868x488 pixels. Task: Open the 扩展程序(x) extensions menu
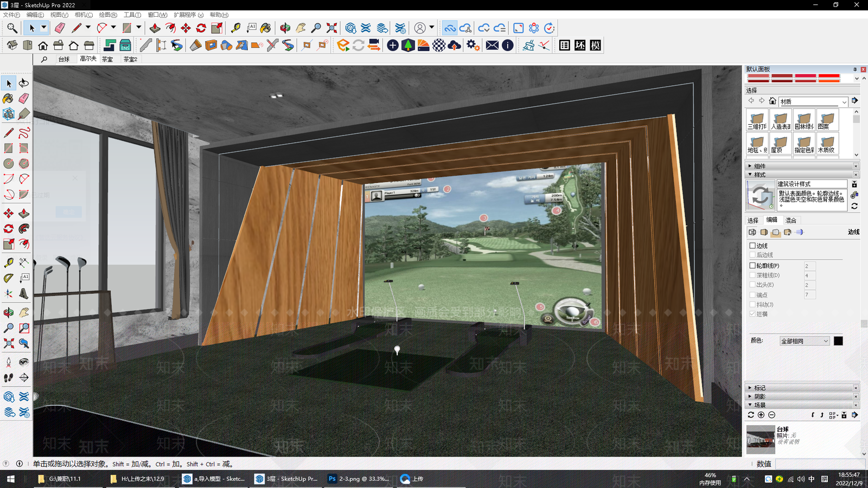point(188,15)
